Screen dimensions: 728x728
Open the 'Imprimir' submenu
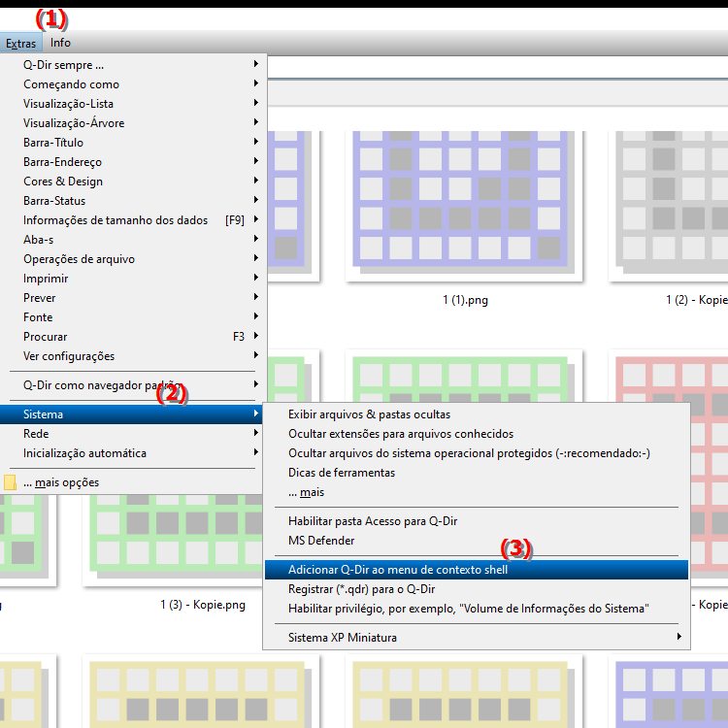pos(133,279)
